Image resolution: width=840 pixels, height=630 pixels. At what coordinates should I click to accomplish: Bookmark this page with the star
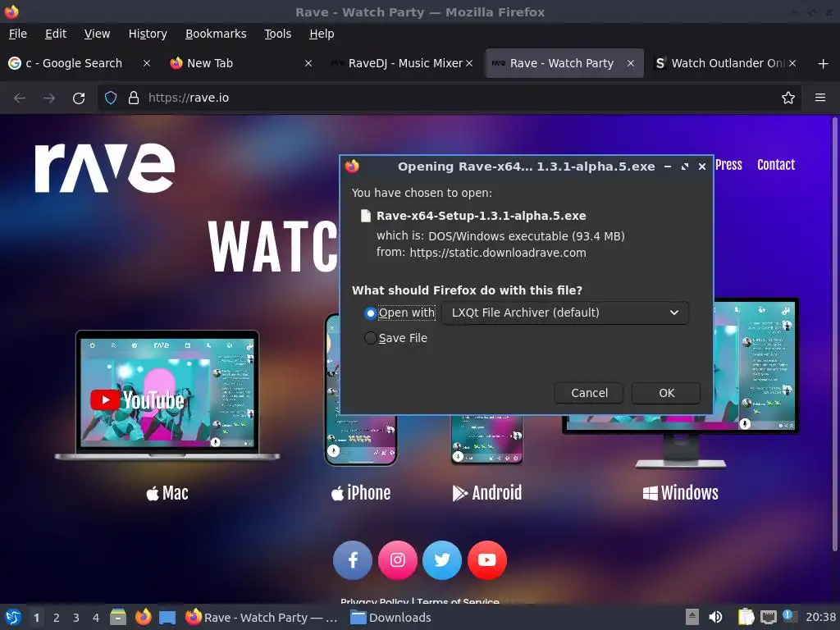[787, 98]
